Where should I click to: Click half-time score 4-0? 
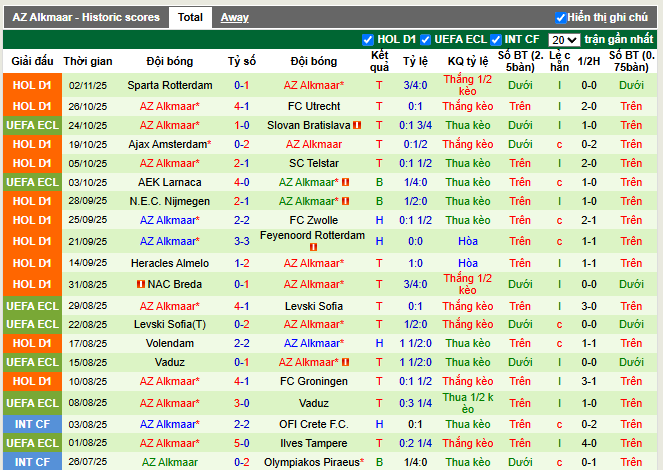[x=589, y=443]
